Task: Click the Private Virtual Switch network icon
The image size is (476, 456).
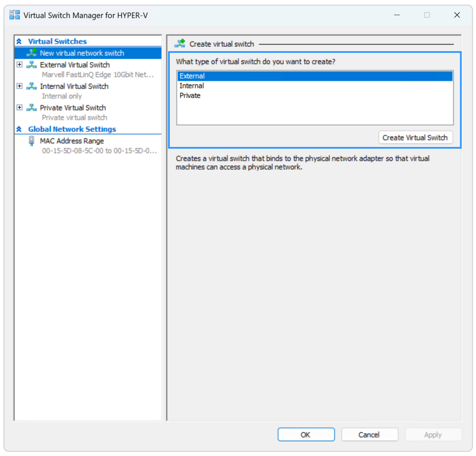Action: click(x=32, y=107)
